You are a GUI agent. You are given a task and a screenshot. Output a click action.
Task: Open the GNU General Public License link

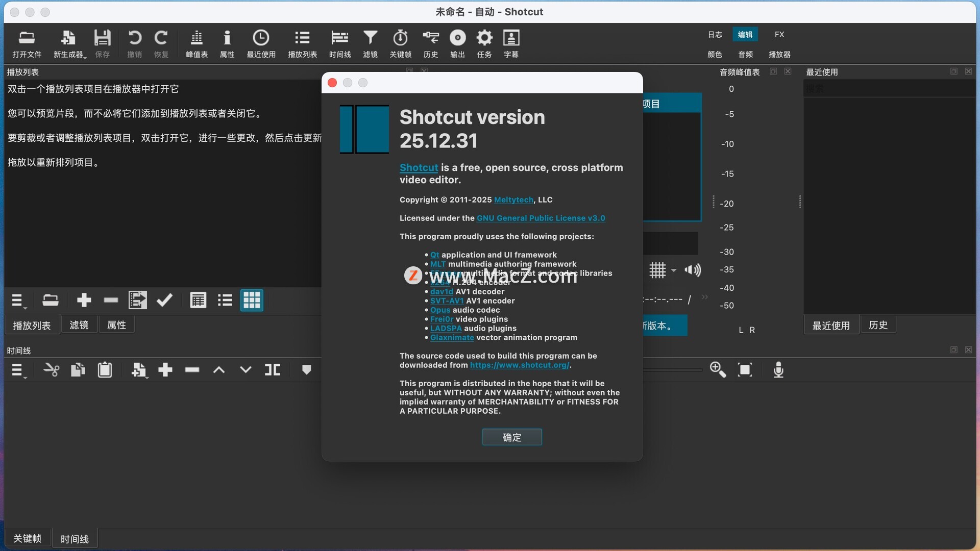coord(541,218)
